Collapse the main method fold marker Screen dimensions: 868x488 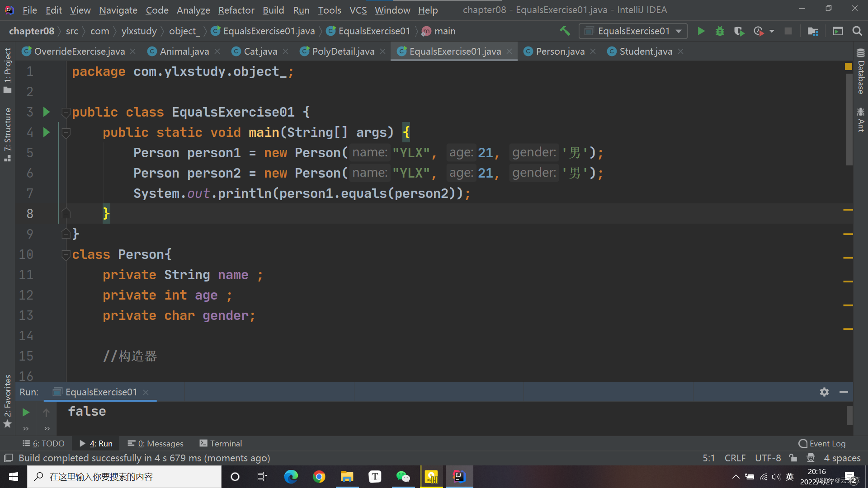[x=66, y=133]
